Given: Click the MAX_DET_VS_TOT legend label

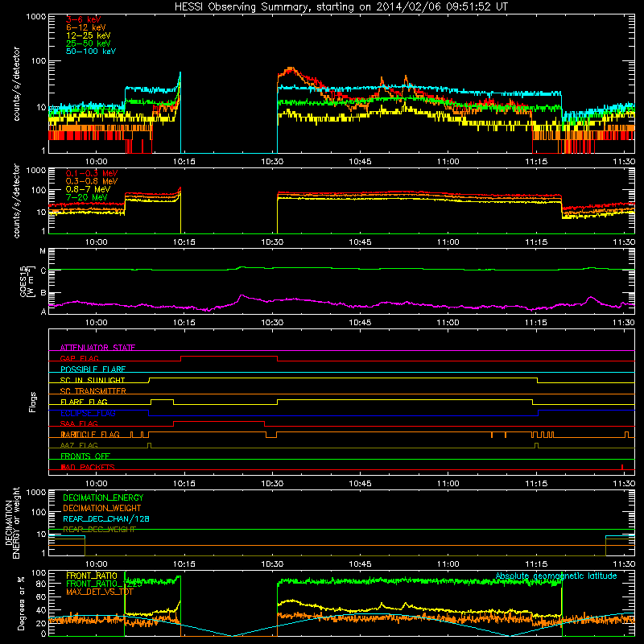Looking at the screenshot, I should (x=99, y=592).
